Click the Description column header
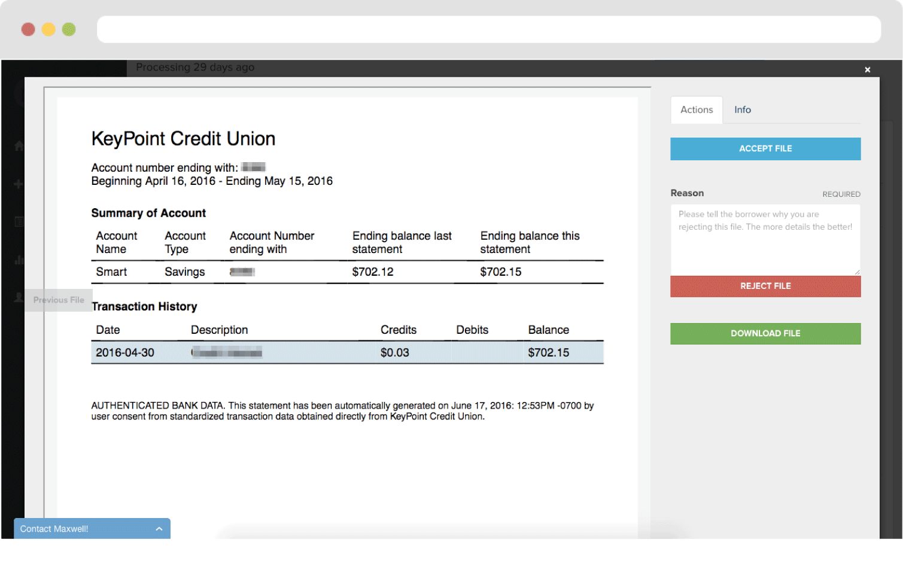The image size is (903, 588). [x=219, y=330]
